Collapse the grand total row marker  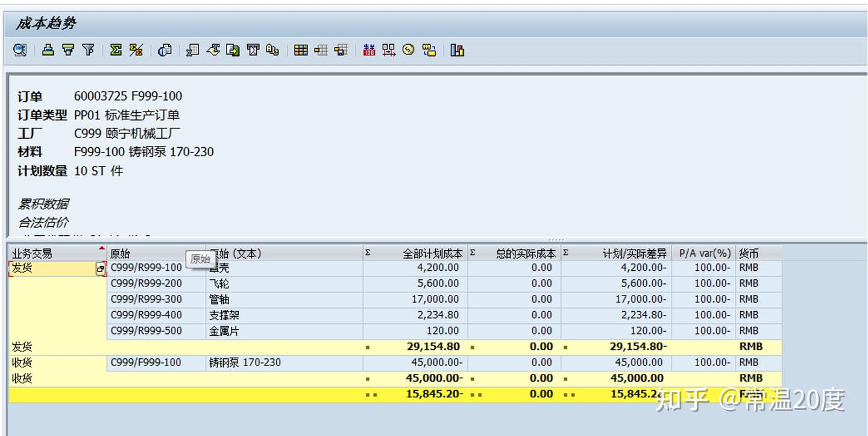pos(371,396)
